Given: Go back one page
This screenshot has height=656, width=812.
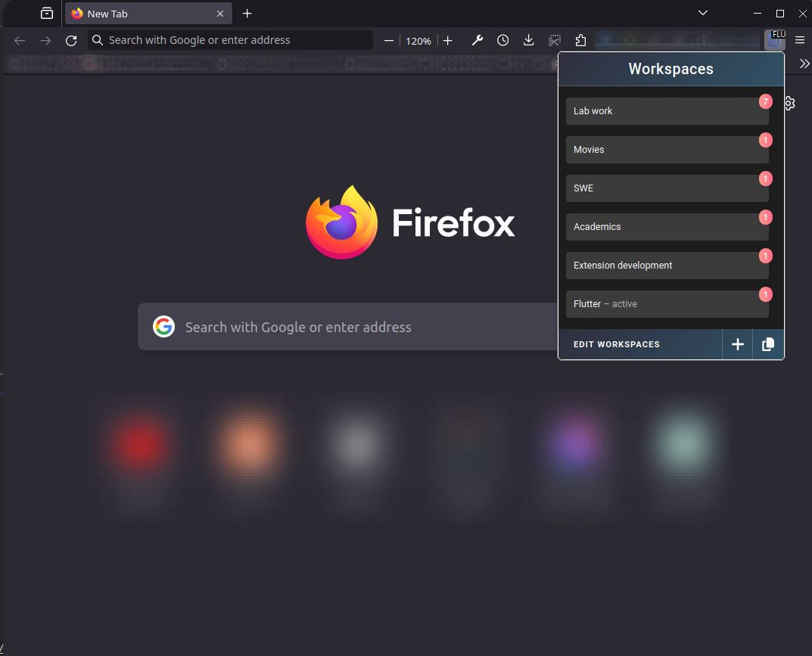Looking at the screenshot, I should 20,40.
